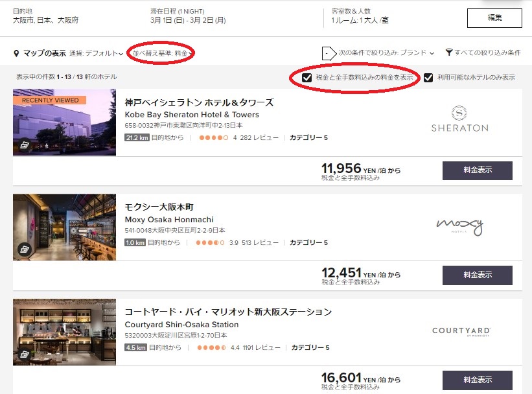Open the photo gallery icon on Courtyard Shin-Osaka image

point(25,354)
